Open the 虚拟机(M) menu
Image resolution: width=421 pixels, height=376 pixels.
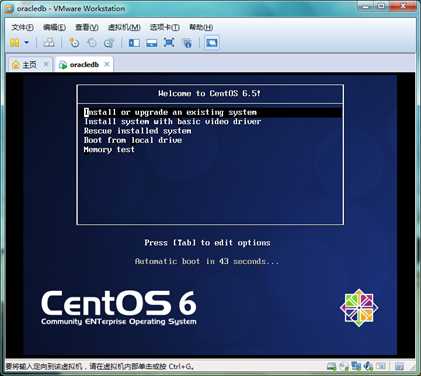[x=124, y=27]
